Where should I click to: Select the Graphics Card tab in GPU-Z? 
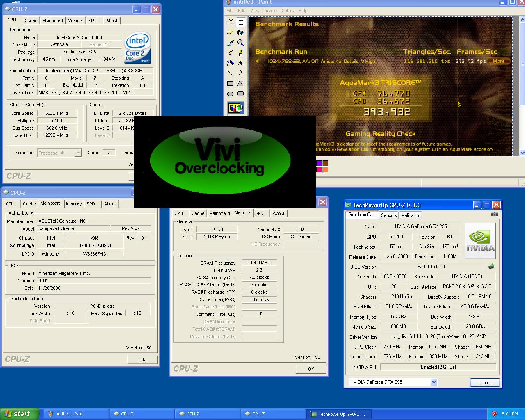(362, 215)
